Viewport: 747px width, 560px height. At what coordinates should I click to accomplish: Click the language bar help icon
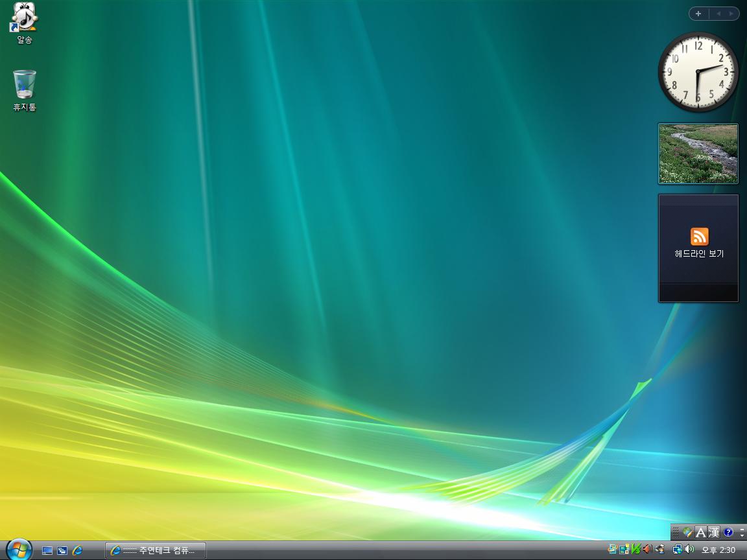pos(728,532)
